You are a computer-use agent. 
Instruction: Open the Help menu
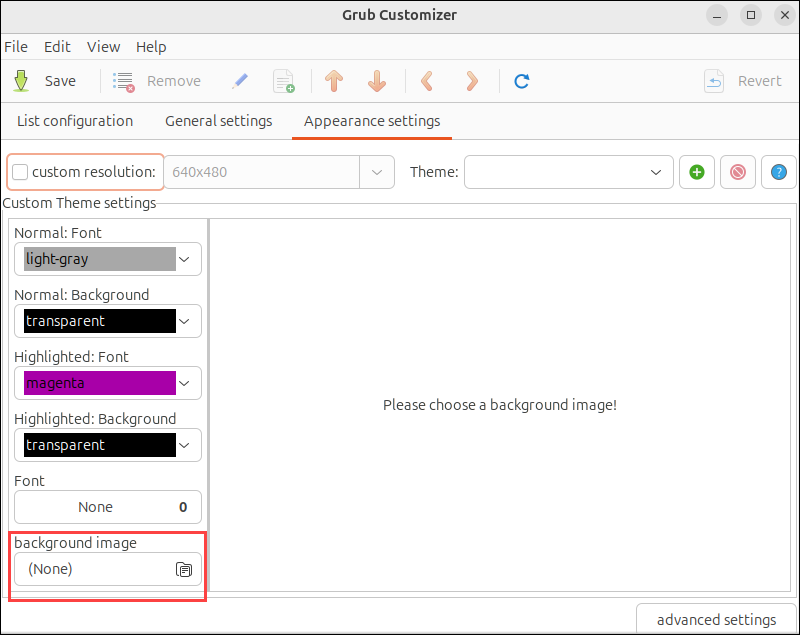[x=151, y=47]
